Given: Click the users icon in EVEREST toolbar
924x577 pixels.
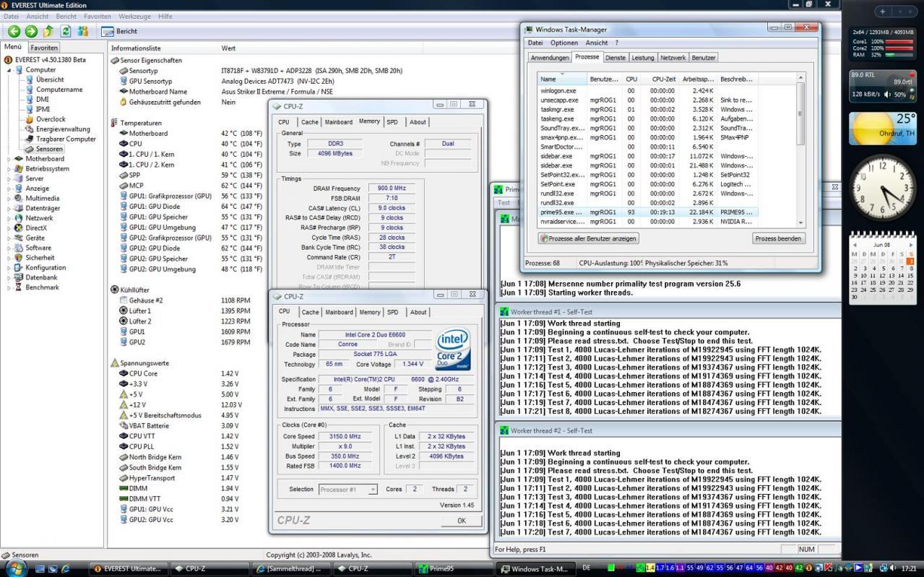Looking at the screenshot, I should pyautogui.click(x=83, y=31).
